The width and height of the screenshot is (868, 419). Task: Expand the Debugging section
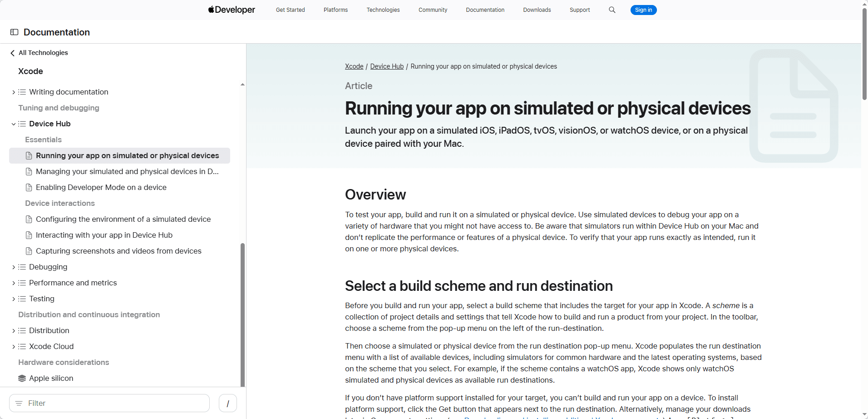(14, 267)
